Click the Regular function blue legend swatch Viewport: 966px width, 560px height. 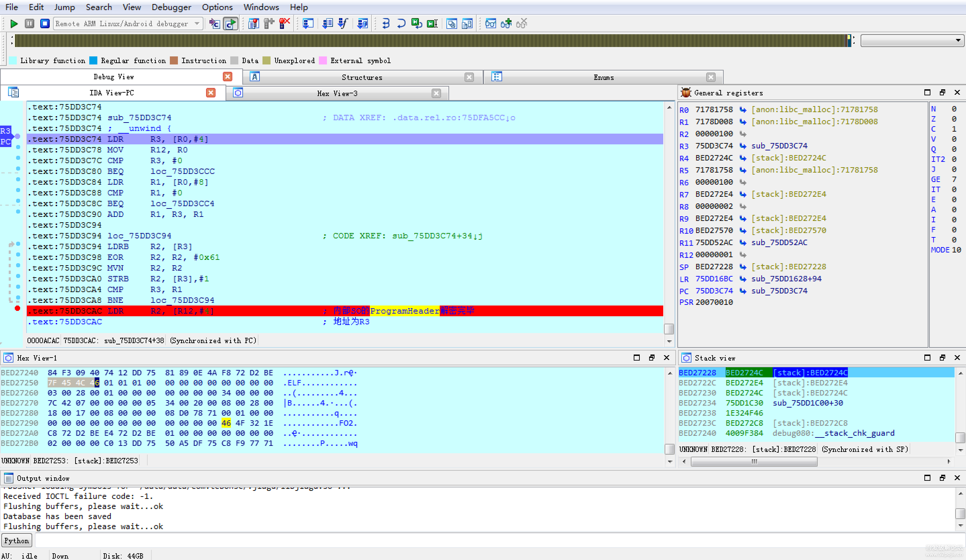pos(93,60)
